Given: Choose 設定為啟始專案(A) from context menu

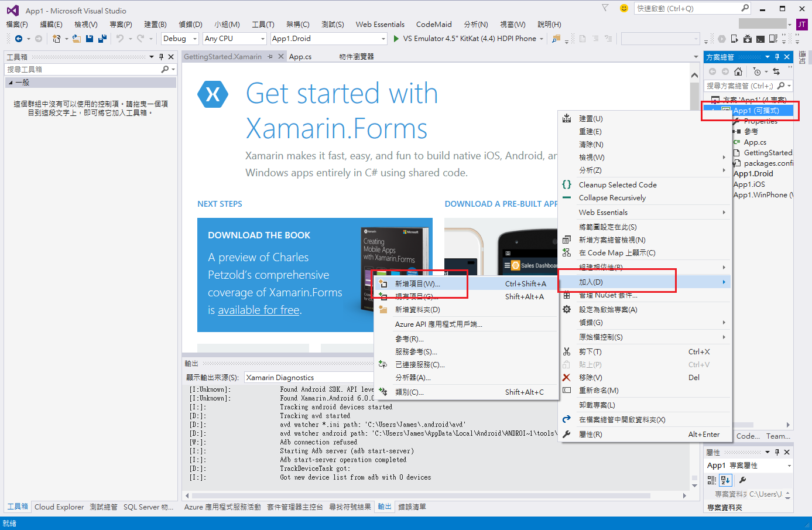Looking at the screenshot, I should (x=645, y=309).
